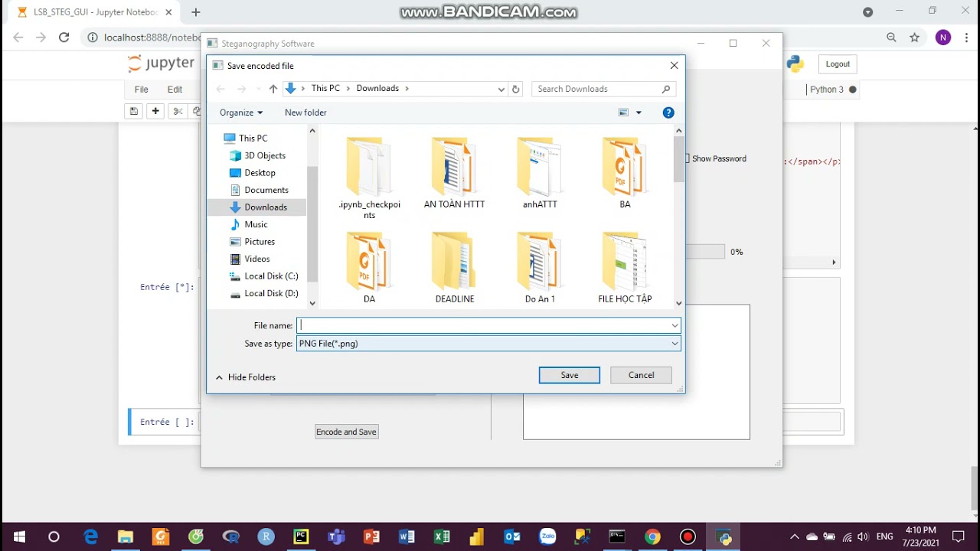
Task: Select Music in the navigation pane
Action: point(256,224)
